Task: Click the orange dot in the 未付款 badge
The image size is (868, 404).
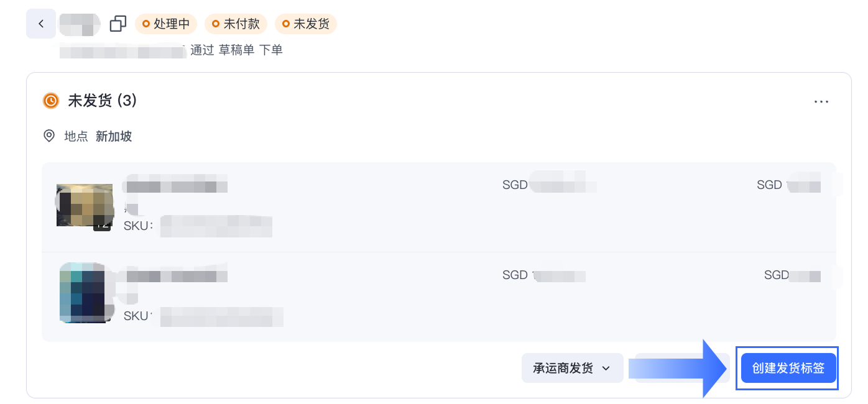Action: pos(217,24)
